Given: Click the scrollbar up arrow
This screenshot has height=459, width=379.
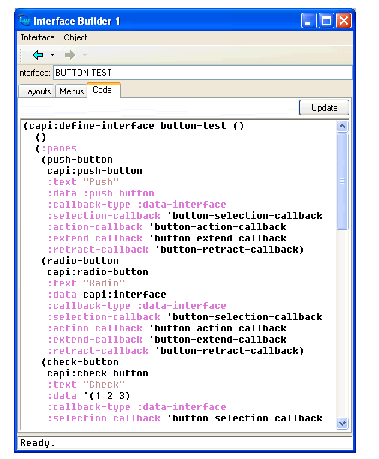Looking at the screenshot, I should (342, 126).
